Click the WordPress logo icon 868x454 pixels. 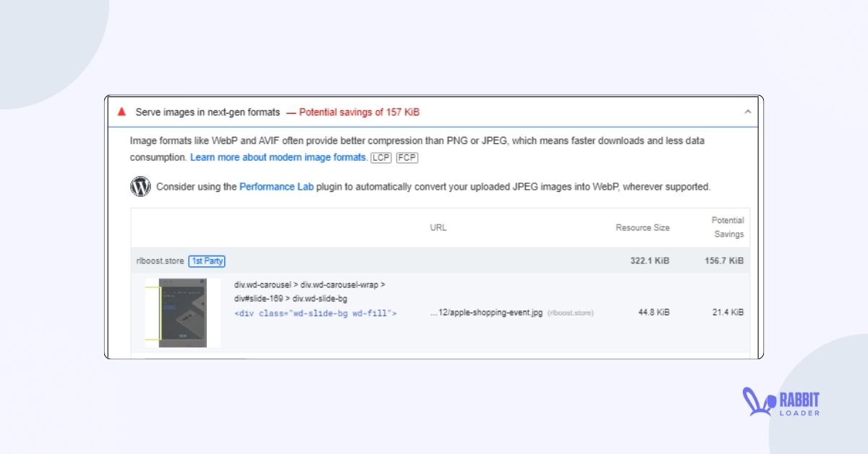[140, 186]
